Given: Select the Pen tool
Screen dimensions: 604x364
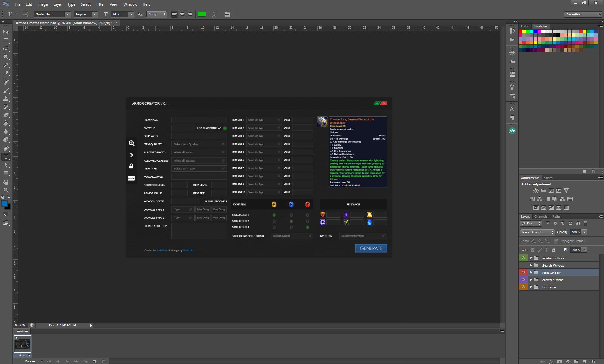Looking at the screenshot, I should [x=6, y=149].
